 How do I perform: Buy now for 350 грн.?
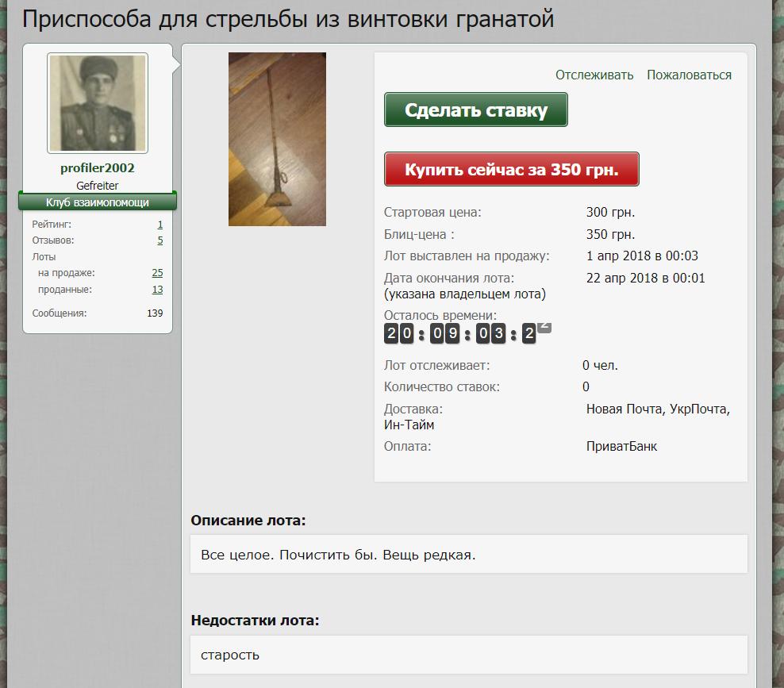tap(512, 169)
